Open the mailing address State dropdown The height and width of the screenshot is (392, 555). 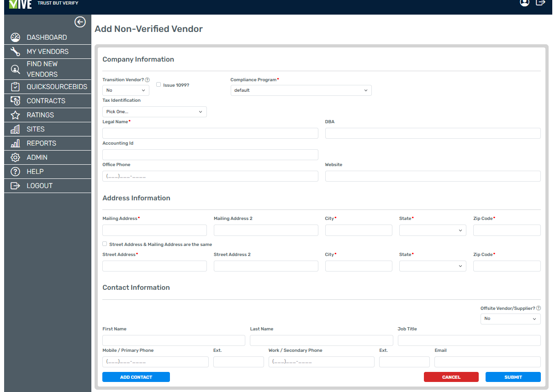433,230
